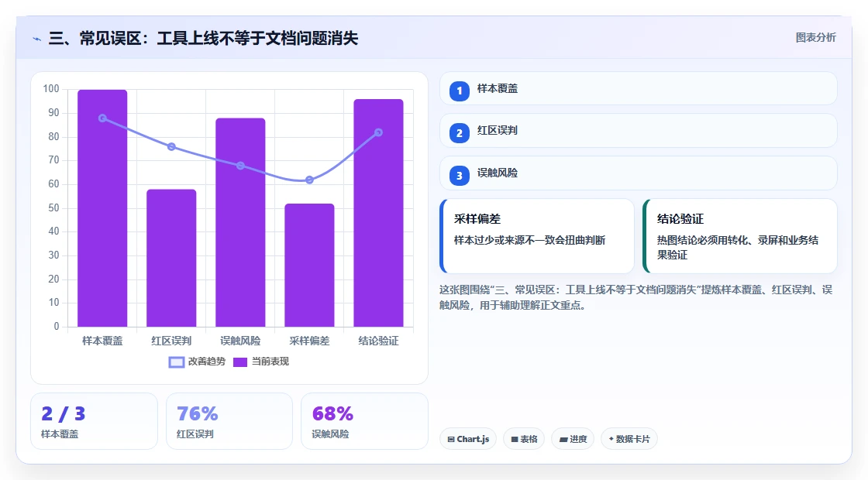Click the number 1 badge for 样本覆盖
Viewport: 868px width, 480px height.
point(459,91)
